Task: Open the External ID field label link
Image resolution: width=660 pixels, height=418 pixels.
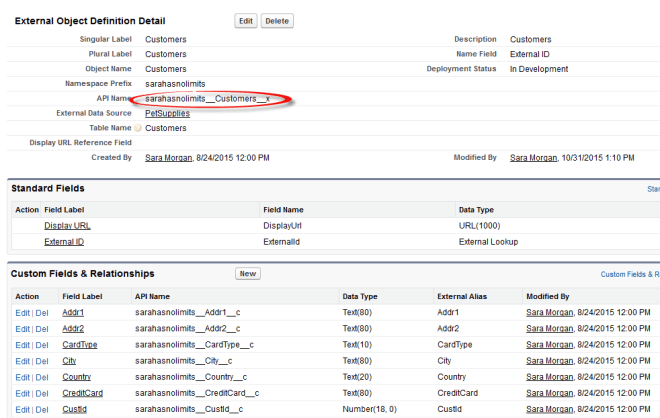Action: [x=64, y=242]
